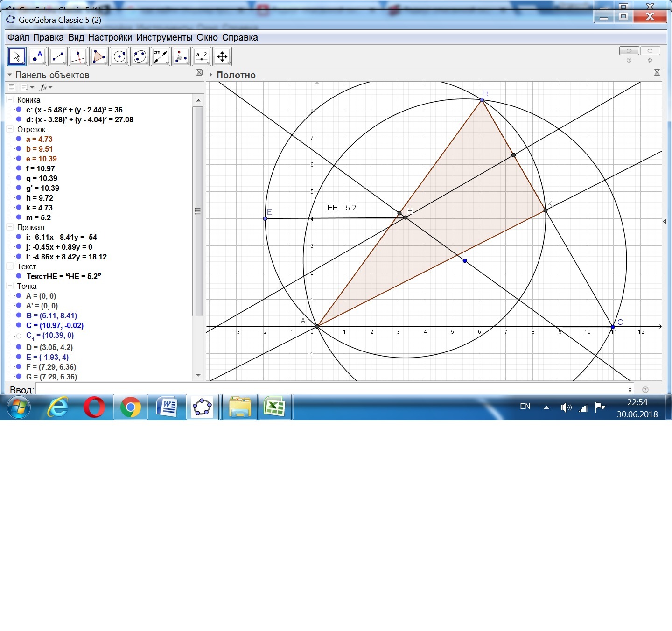Viewport: 672px width, 631px height.
Task: Select the Perpendicular Line tool
Action: 78,56
